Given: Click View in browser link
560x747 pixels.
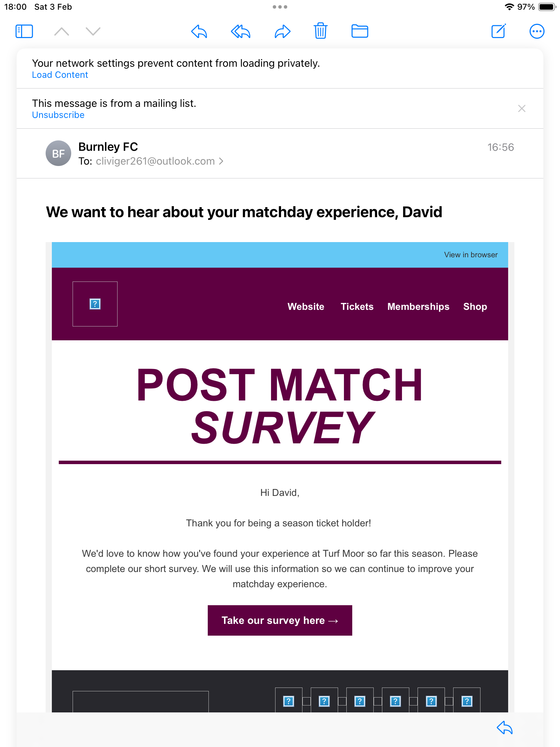Looking at the screenshot, I should coord(471,255).
